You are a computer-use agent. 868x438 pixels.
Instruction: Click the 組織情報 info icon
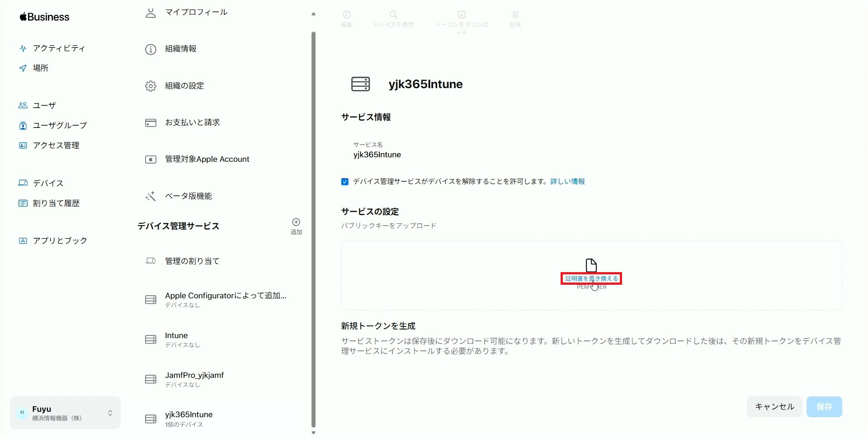click(151, 49)
